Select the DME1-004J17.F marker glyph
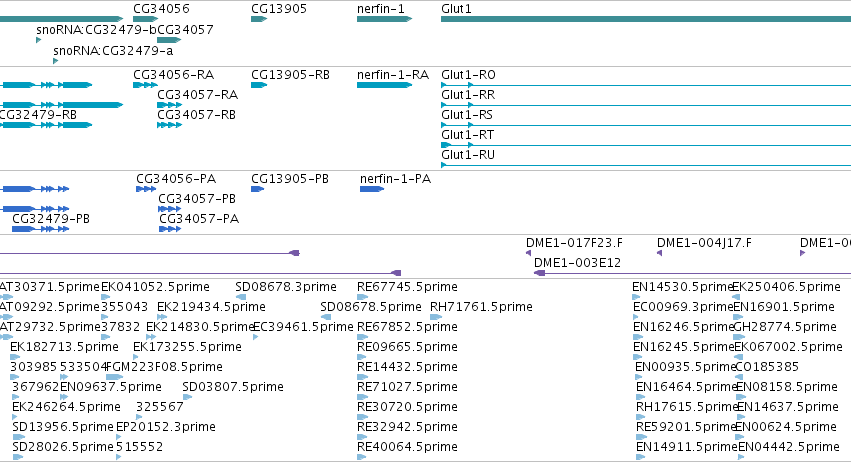Image resolution: width=851 pixels, height=462 pixels. (659, 253)
